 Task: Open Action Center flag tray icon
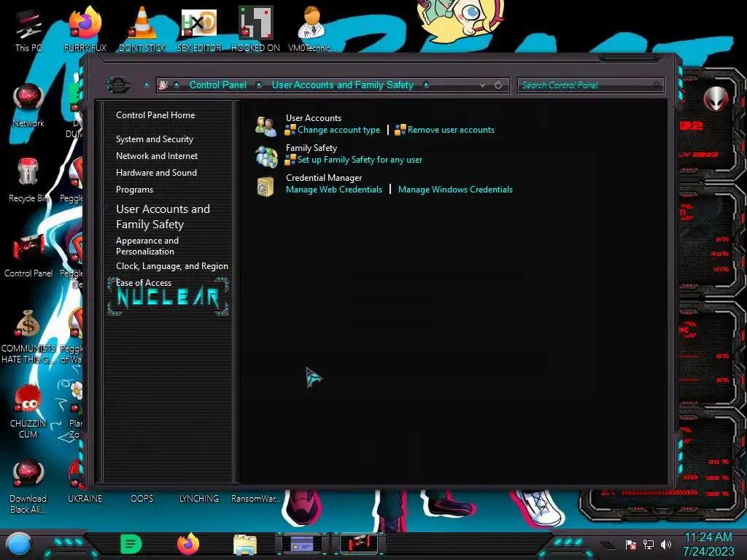(x=631, y=544)
